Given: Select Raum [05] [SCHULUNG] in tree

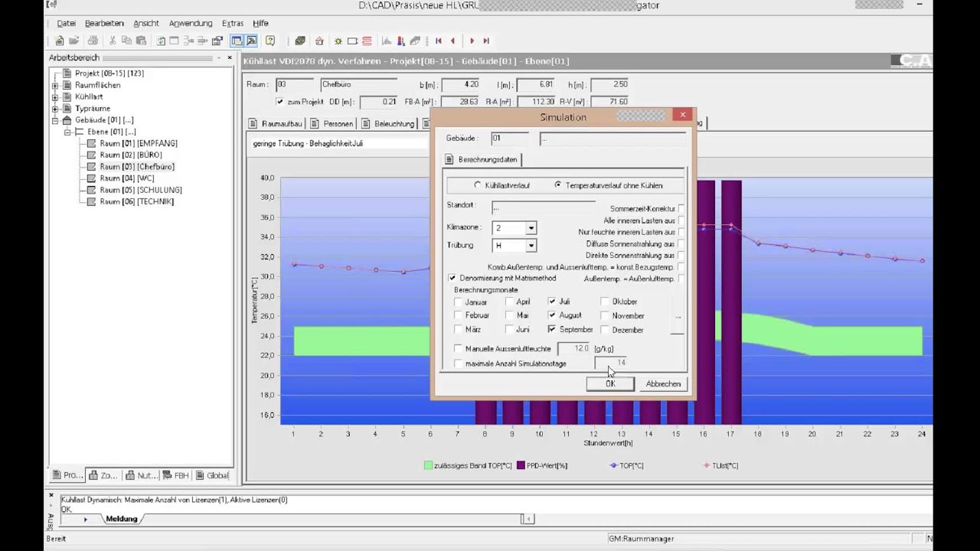Looking at the screenshot, I should coord(141,190).
